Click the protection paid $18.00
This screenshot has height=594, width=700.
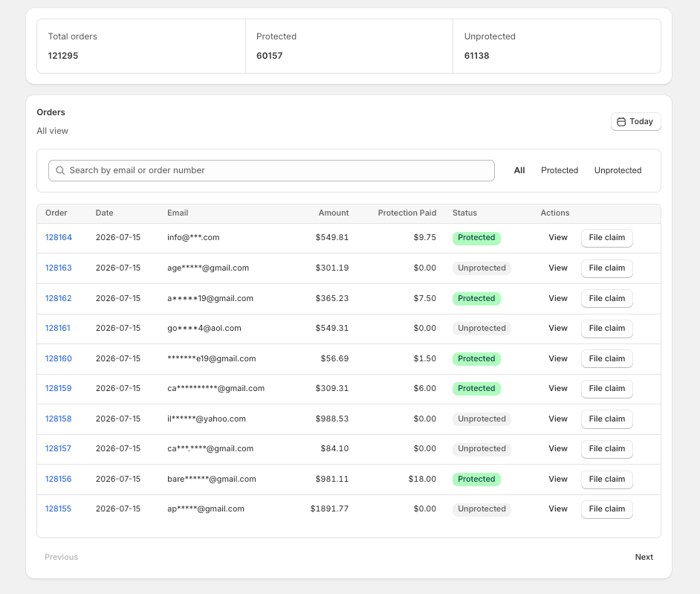422,479
